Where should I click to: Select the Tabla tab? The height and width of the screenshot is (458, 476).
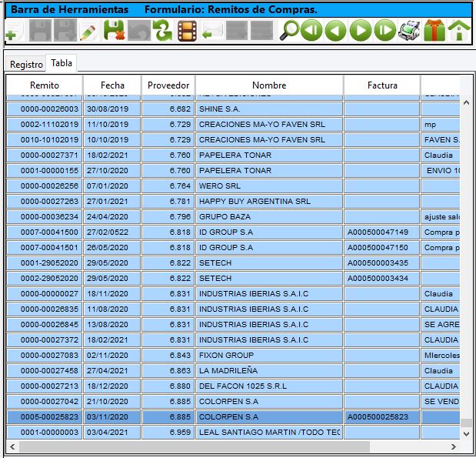click(62, 63)
